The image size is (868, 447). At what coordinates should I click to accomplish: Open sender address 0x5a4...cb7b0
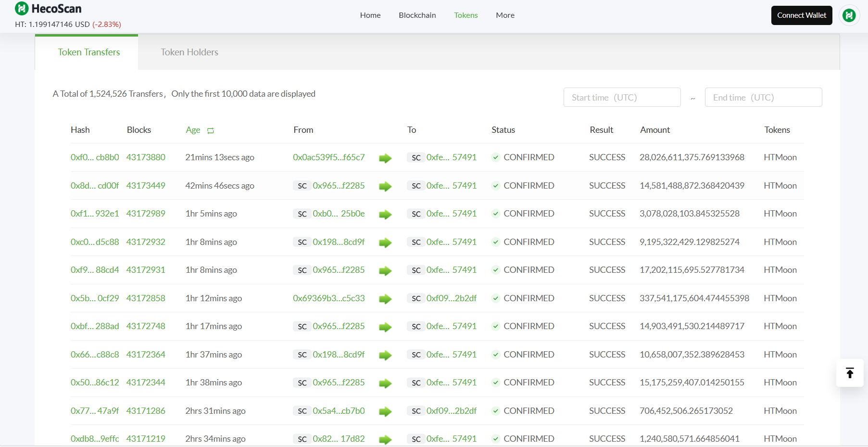(339, 411)
